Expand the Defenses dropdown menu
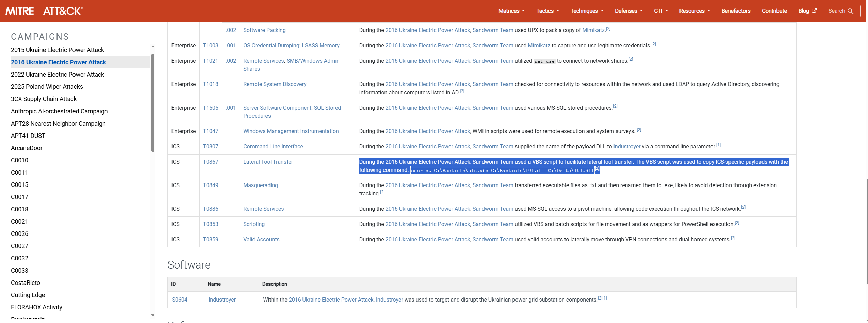The width and height of the screenshot is (868, 323). [628, 11]
